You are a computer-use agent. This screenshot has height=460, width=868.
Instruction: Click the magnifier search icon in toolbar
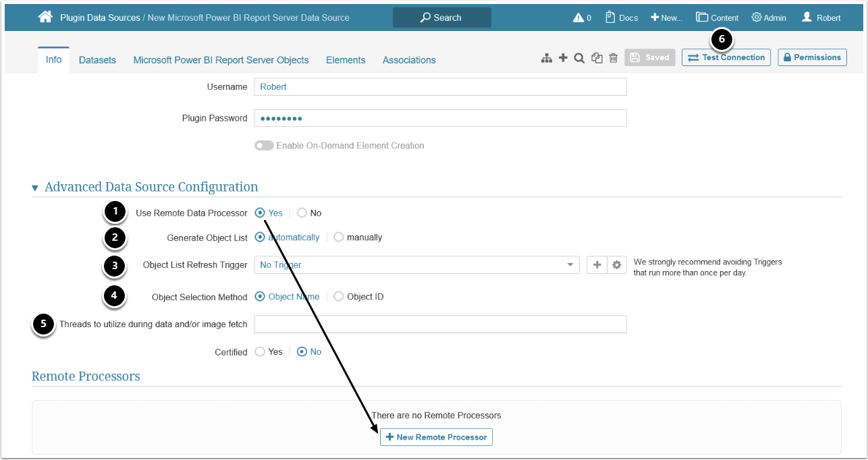(x=579, y=58)
